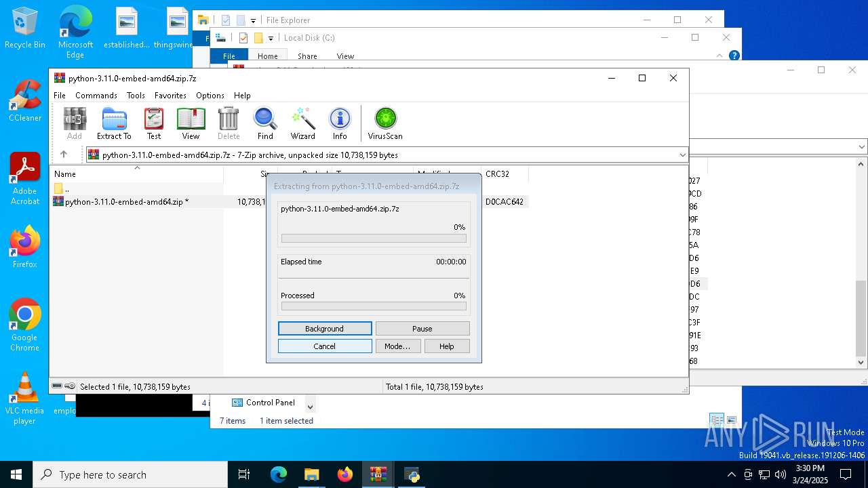The height and width of the screenshot is (488, 868).
Task: Click the disk icon in WinRAR status bar
Action: (x=57, y=386)
